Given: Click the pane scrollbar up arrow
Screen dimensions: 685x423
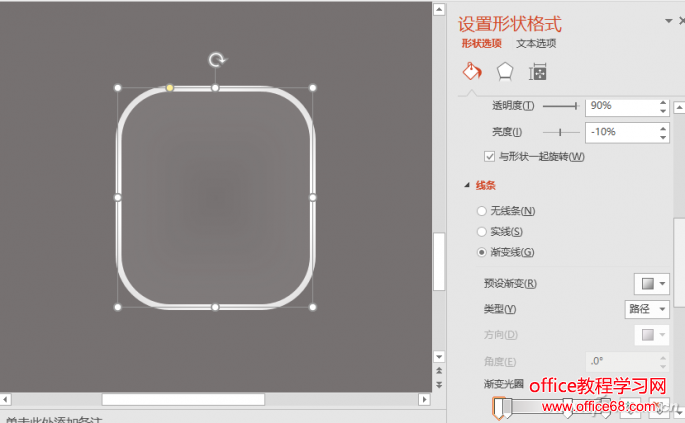Looking at the screenshot, I should coord(679,107).
